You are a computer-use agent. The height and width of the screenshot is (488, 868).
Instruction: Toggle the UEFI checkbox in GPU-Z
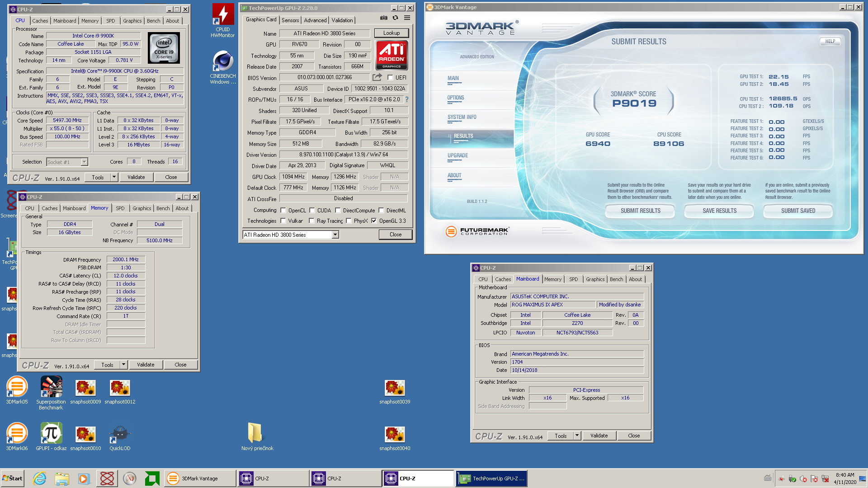390,77
